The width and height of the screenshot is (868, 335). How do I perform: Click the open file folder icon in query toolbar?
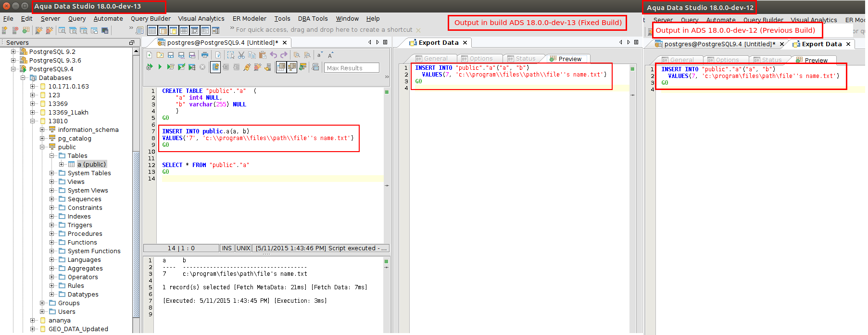point(160,55)
